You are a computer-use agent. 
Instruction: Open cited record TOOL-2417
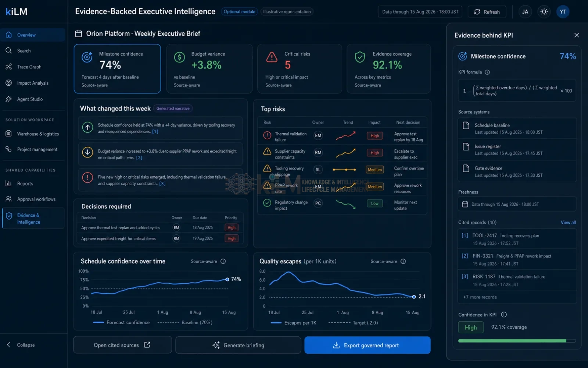coord(517,239)
